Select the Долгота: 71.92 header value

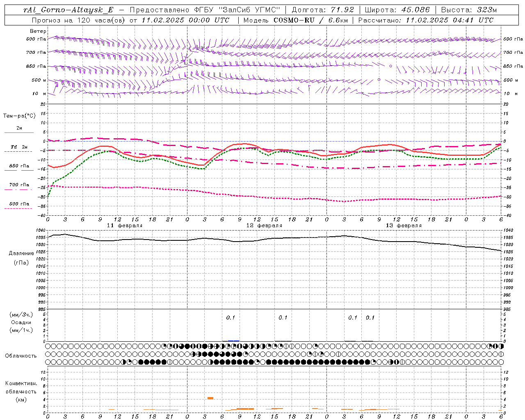coord(323,10)
